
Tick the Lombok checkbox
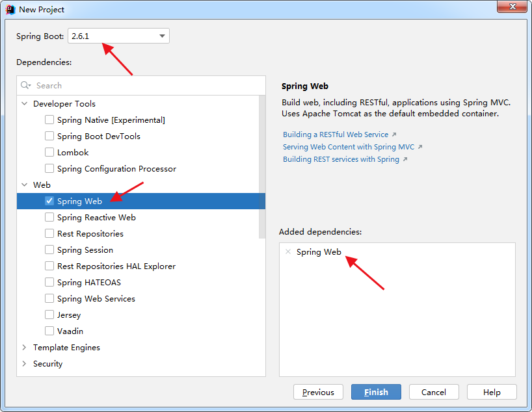pyautogui.click(x=49, y=152)
